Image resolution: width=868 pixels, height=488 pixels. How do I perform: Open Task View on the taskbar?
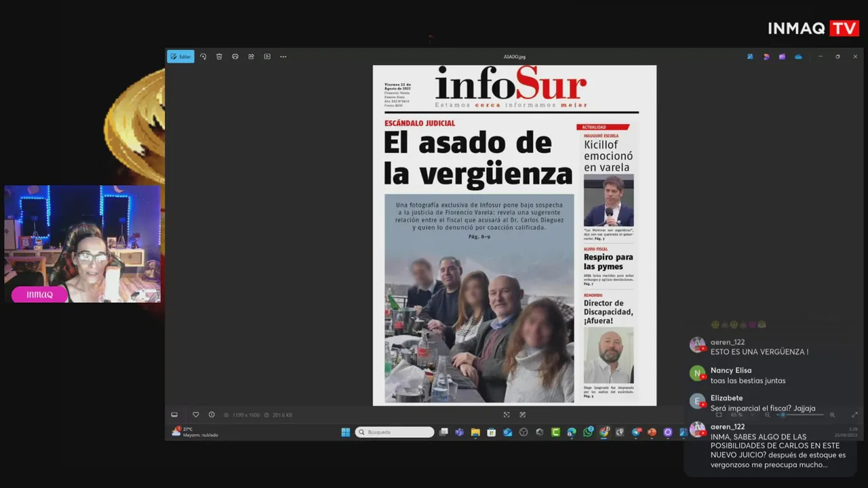pyautogui.click(x=443, y=432)
